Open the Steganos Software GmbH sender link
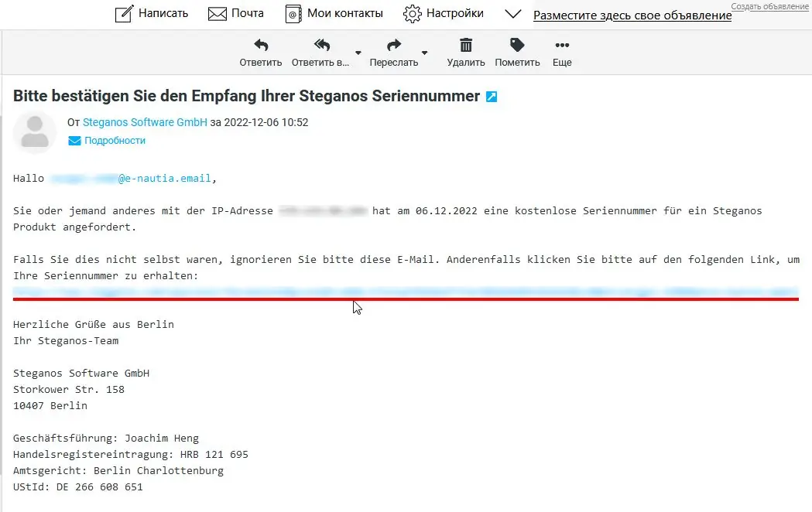Viewport: 812px width, 512px height. point(145,122)
